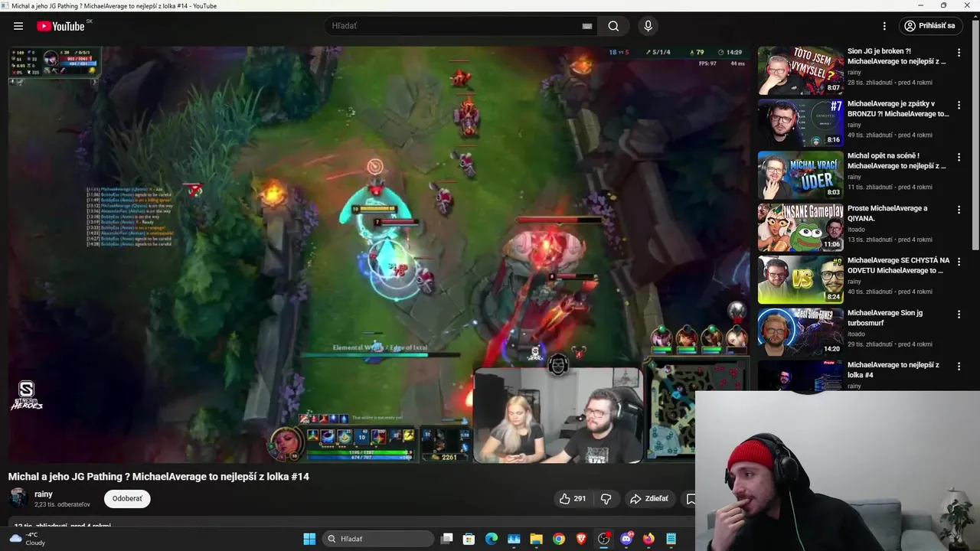Image resolution: width=980 pixels, height=551 pixels.
Task: Open Brave browser from the taskbar
Action: pos(581,539)
